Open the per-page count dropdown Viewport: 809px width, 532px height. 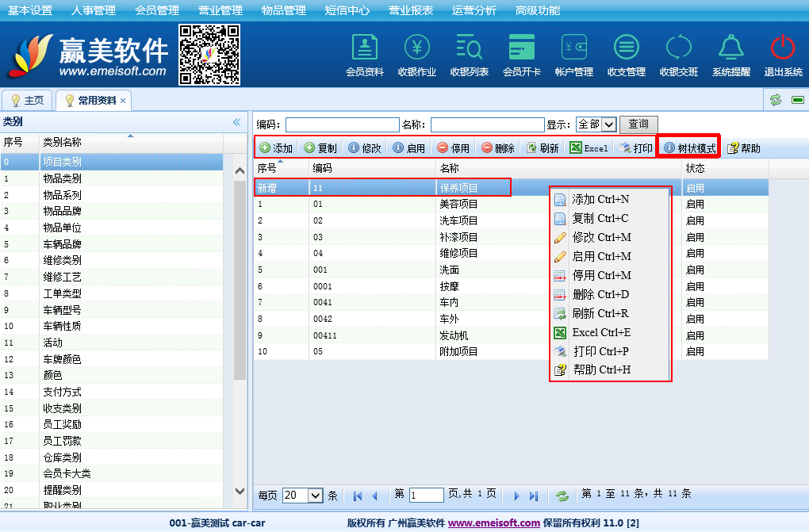tap(303, 496)
